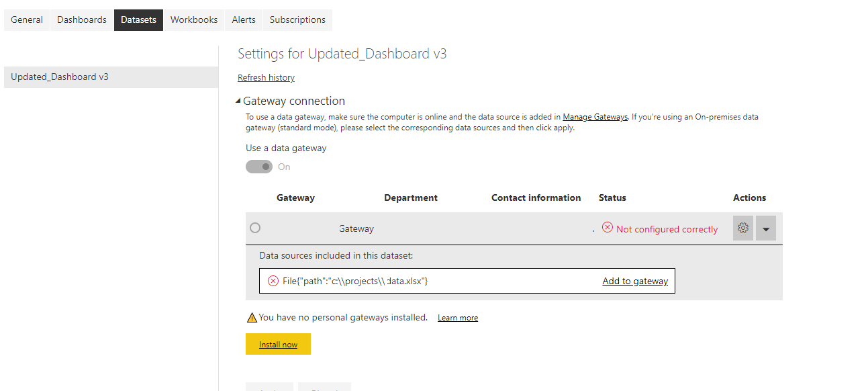Click the File path data.xlsx data source text
The width and height of the screenshot is (868, 391).
pos(355,281)
